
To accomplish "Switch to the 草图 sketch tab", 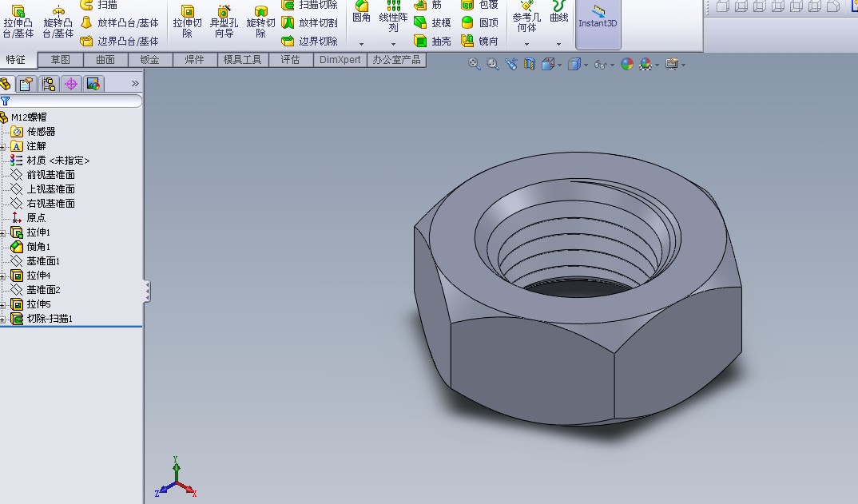I will tap(60, 60).
